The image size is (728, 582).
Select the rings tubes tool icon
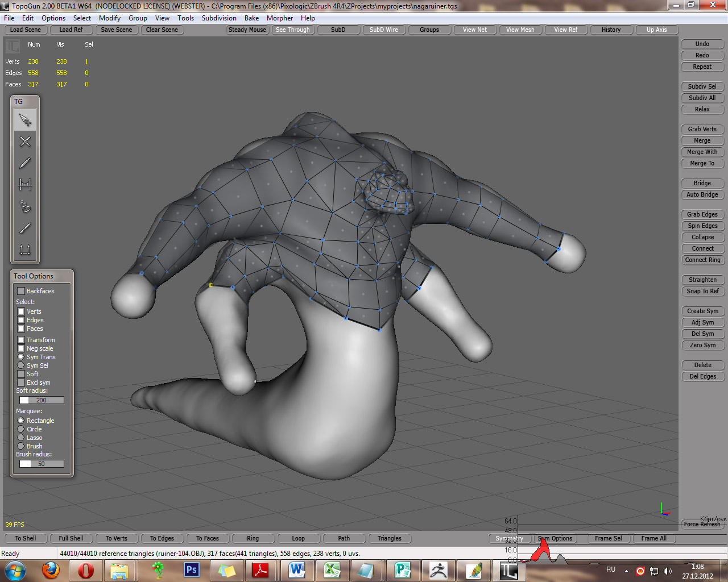[25, 206]
